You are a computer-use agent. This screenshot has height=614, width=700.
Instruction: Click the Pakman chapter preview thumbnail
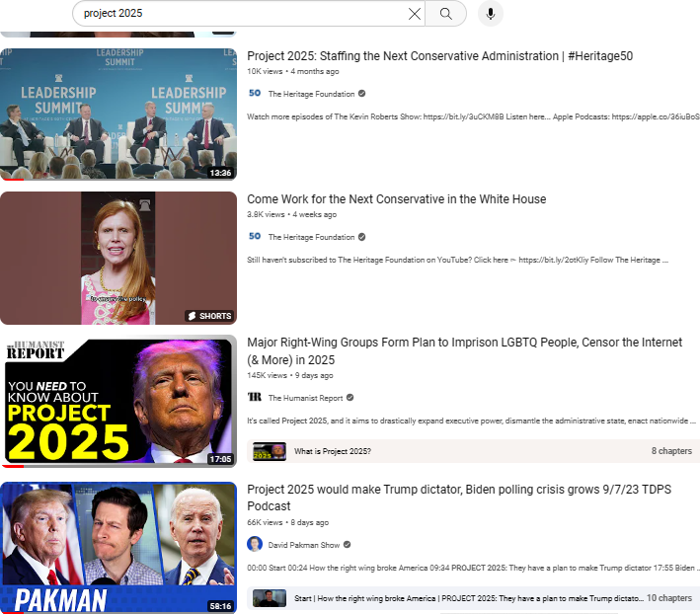coord(270,598)
